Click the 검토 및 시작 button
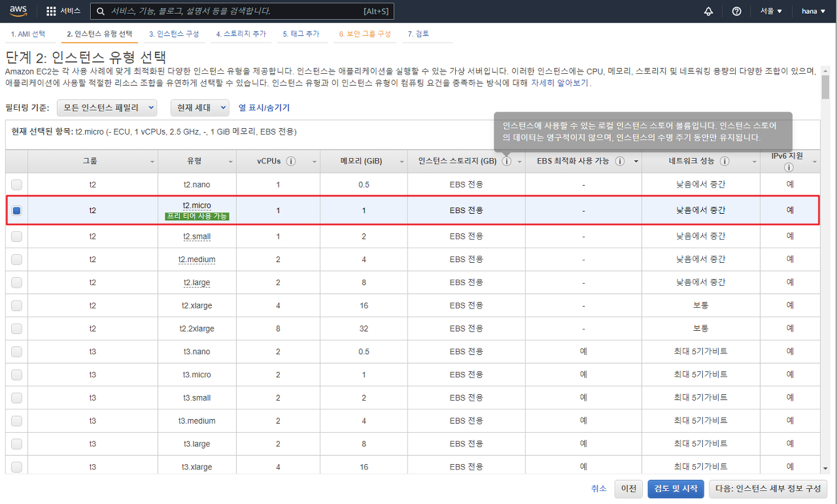The width and height of the screenshot is (837, 504). (676, 489)
